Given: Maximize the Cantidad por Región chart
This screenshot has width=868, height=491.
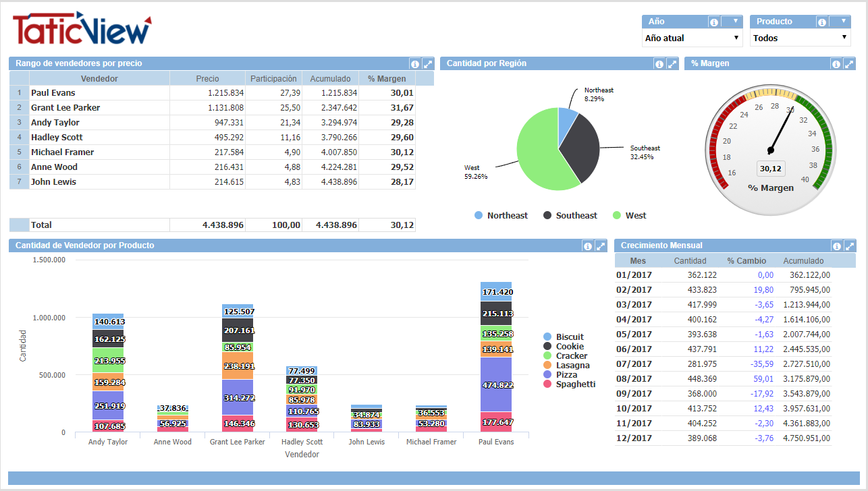Looking at the screenshot, I should pos(672,64).
